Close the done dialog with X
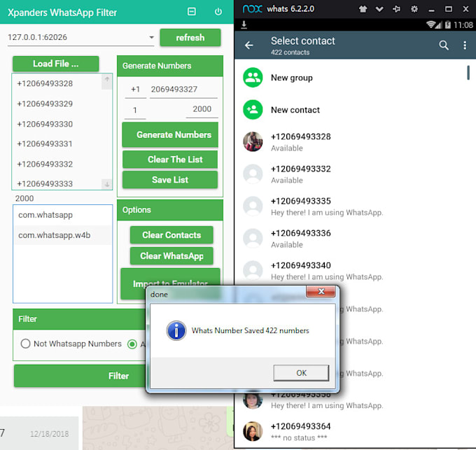Image resolution: width=476 pixels, height=450 pixels. [321, 292]
